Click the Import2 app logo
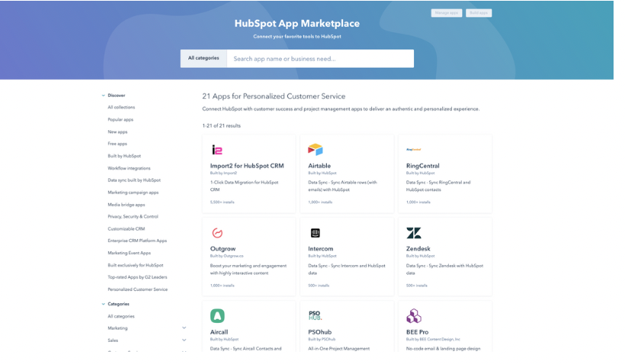 point(216,150)
